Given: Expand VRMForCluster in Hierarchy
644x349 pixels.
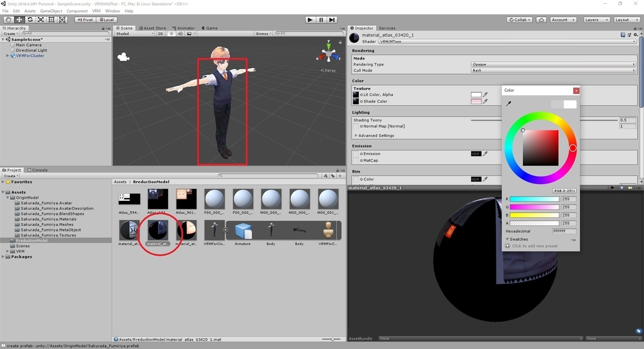Looking at the screenshot, I should pos(8,56).
